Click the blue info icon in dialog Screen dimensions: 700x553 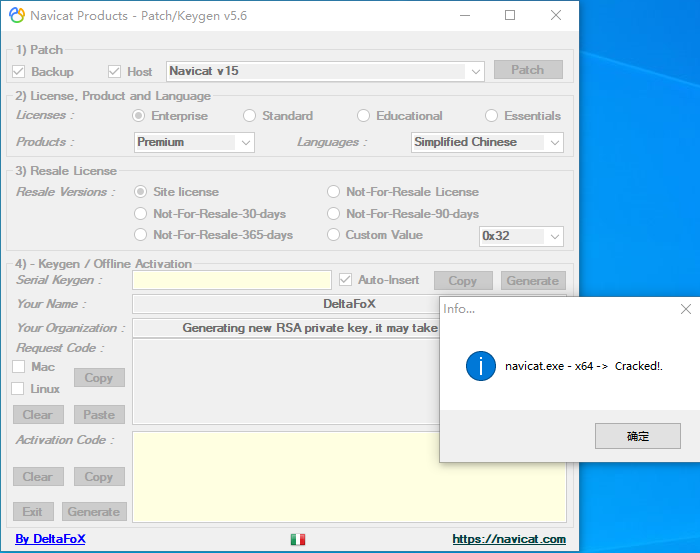(481, 366)
